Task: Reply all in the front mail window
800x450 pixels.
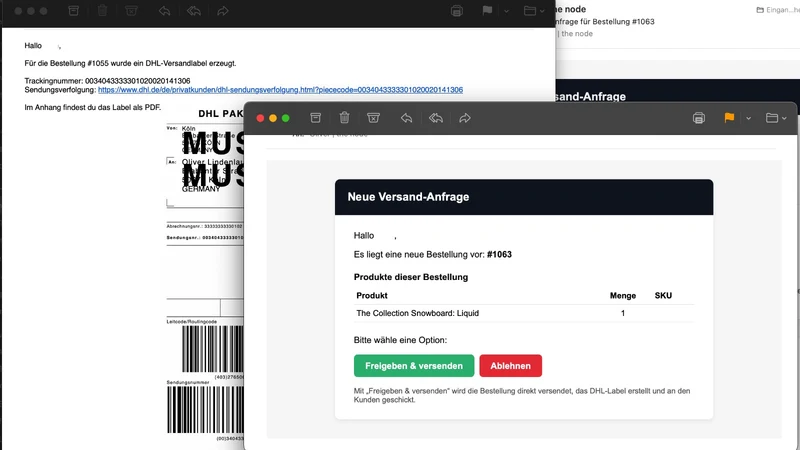Action: (x=436, y=118)
